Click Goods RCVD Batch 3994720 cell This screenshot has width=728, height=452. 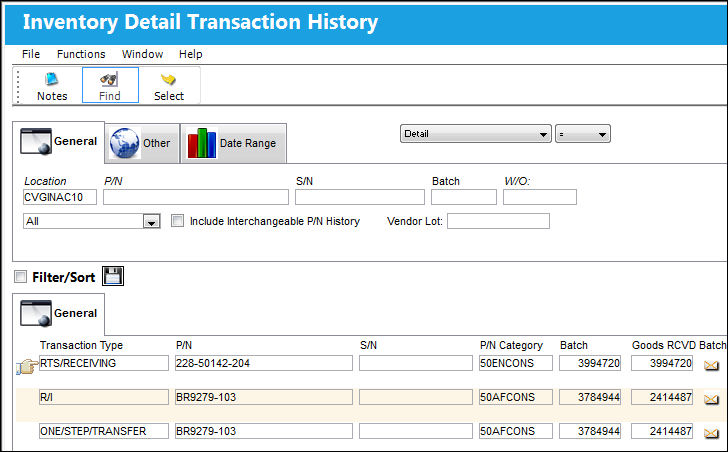[662, 363]
